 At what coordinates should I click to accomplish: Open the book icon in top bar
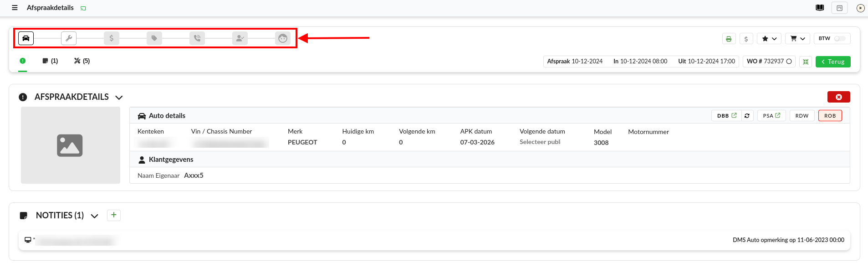(820, 8)
